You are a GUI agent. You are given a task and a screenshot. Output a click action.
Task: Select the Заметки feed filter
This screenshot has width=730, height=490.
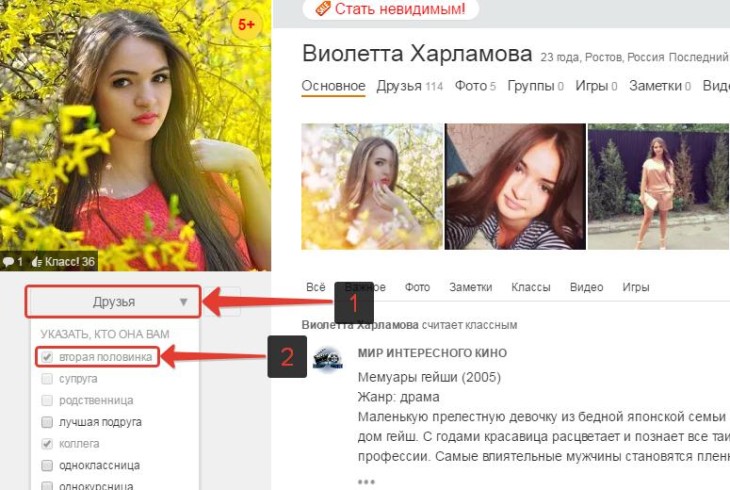click(x=470, y=287)
